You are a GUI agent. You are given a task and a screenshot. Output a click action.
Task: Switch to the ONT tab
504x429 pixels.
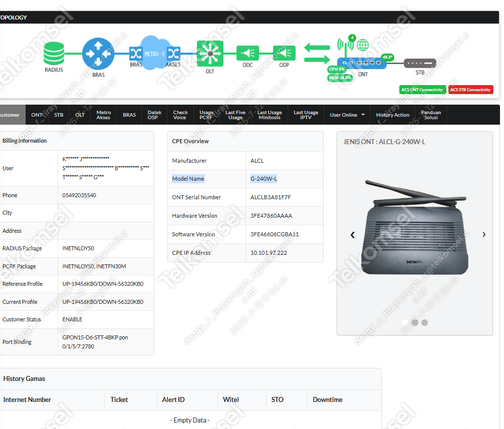(x=37, y=115)
